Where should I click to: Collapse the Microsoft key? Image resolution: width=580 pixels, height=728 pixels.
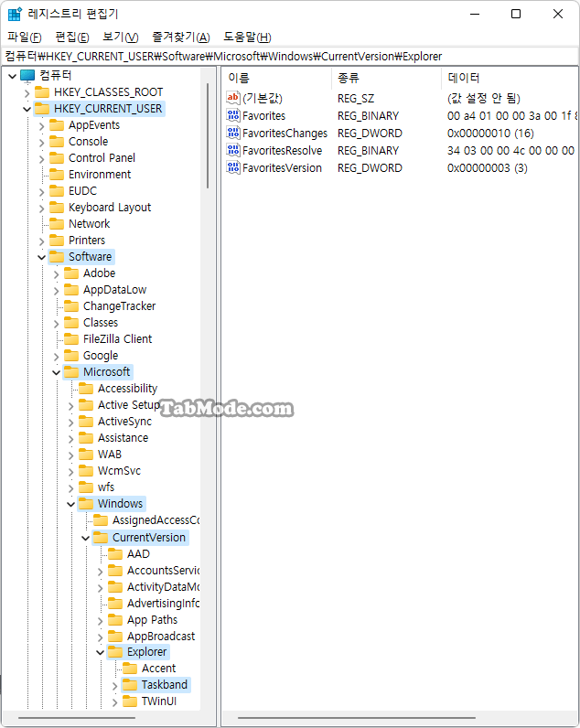[x=56, y=372]
